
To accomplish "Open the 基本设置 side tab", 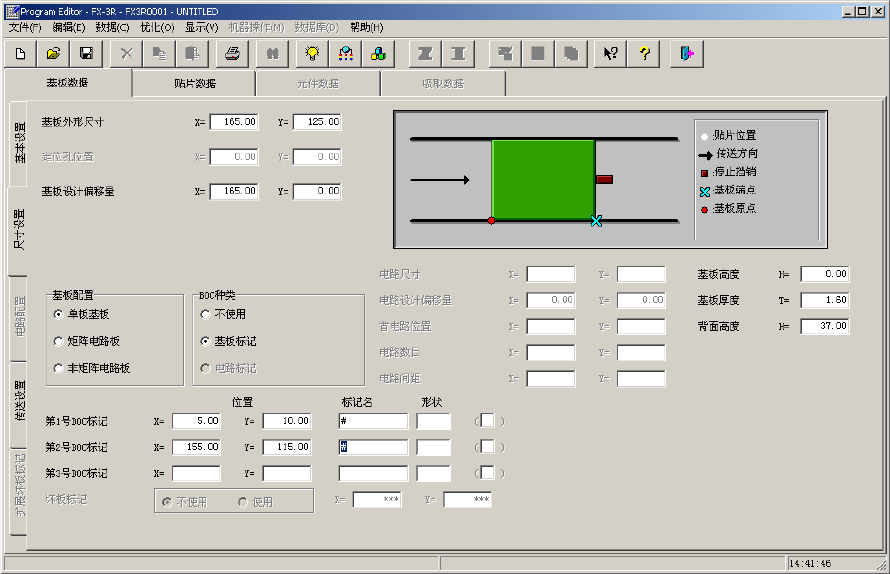I will click(19, 143).
